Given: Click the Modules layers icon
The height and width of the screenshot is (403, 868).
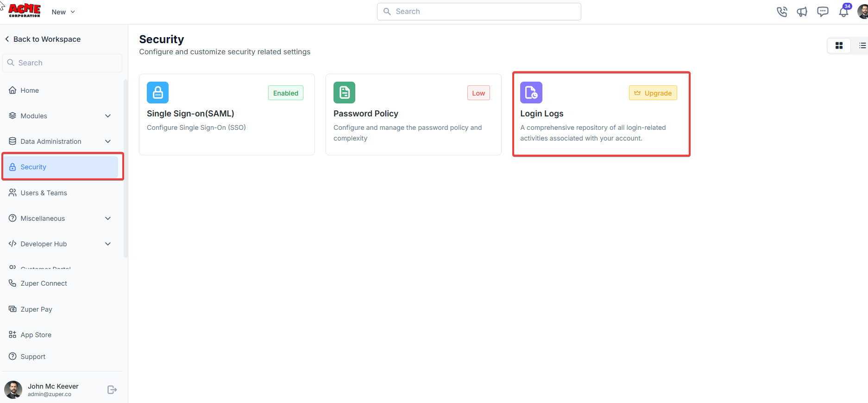Looking at the screenshot, I should point(13,116).
